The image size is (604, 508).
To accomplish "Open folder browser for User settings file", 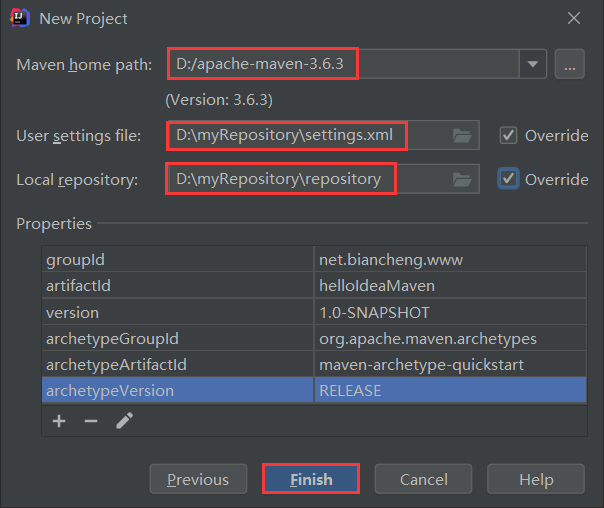I will [462, 136].
